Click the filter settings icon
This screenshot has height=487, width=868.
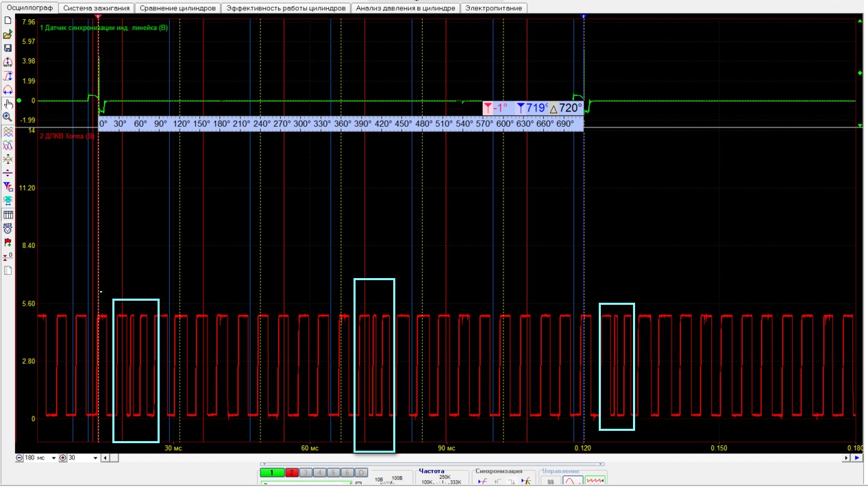(8, 186)
